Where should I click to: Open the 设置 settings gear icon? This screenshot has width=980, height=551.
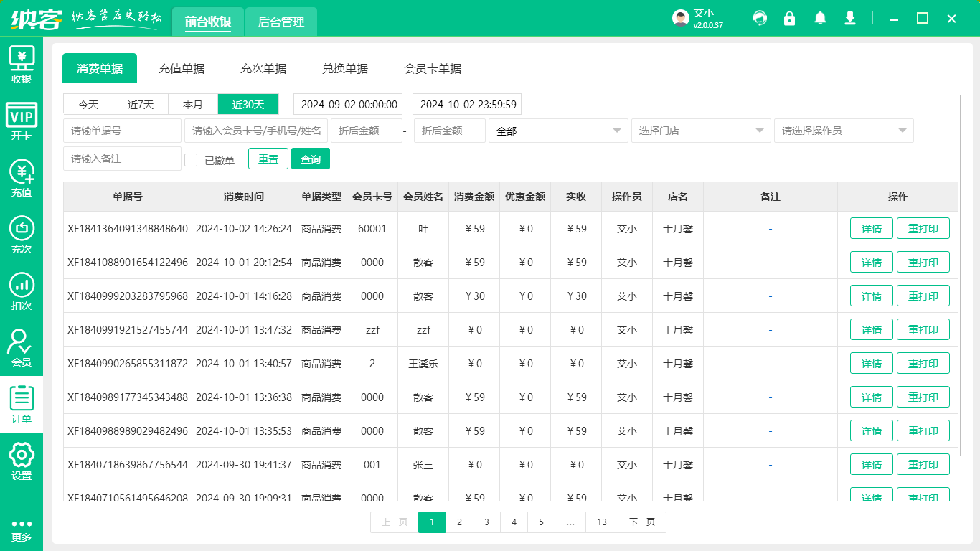tap(22, 461)
